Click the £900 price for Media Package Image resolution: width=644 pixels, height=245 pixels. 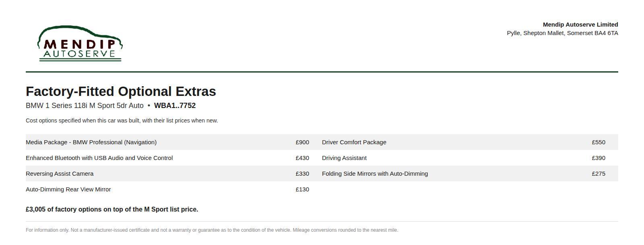point(302,142)
